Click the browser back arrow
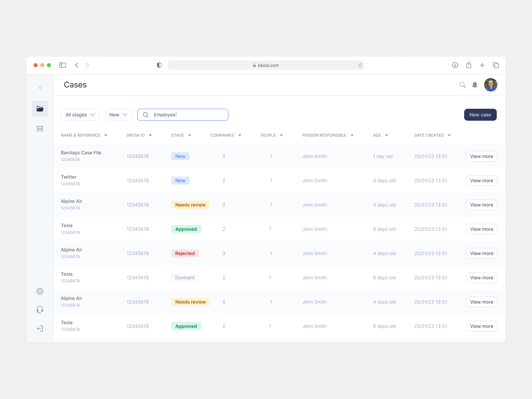This screenshot has height=399, width=532. click(x=77, y=65)
